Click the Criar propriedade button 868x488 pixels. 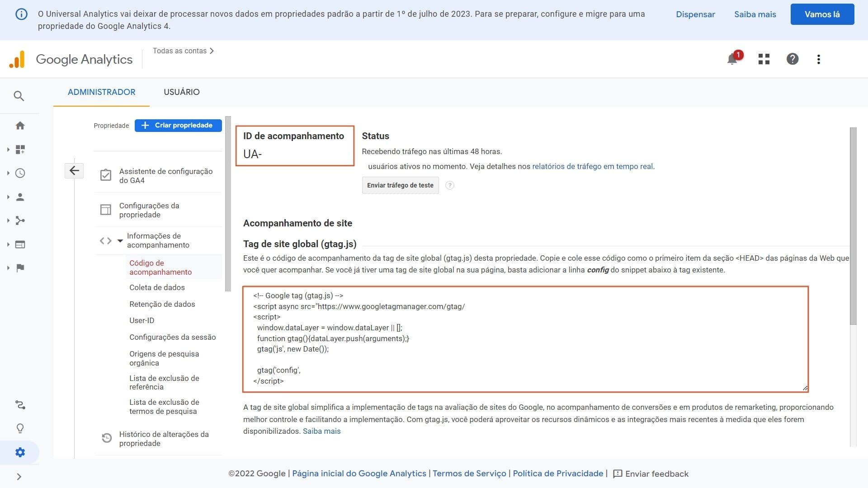[x=178, y=125]
